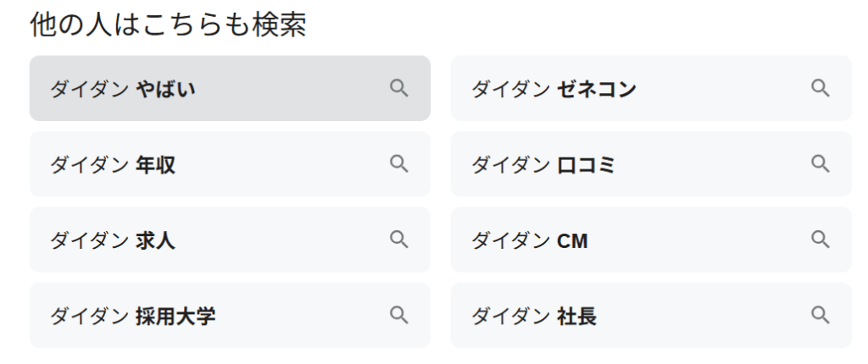Click the ダイダン CM suggestion text
The width and height of the screenshot is (868, 364).
click(x=530, y=241)
